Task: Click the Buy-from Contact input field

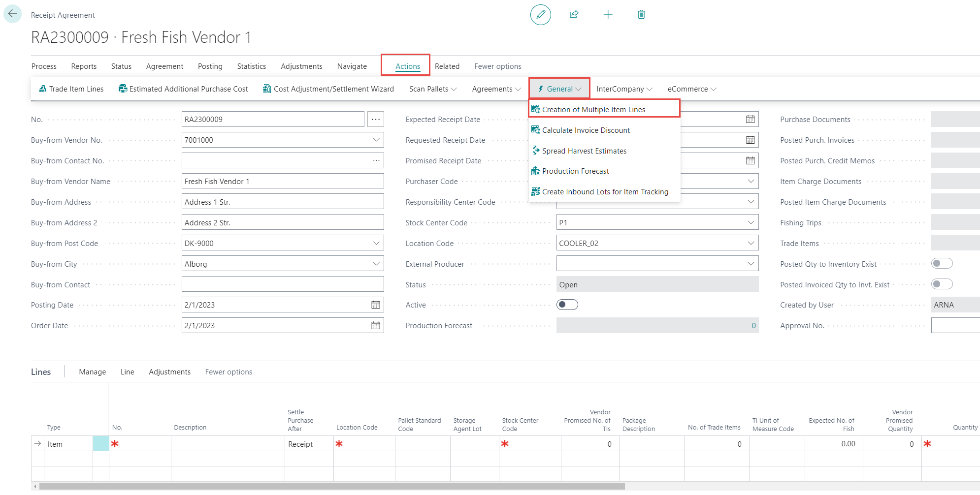Action: pos(282,284)
